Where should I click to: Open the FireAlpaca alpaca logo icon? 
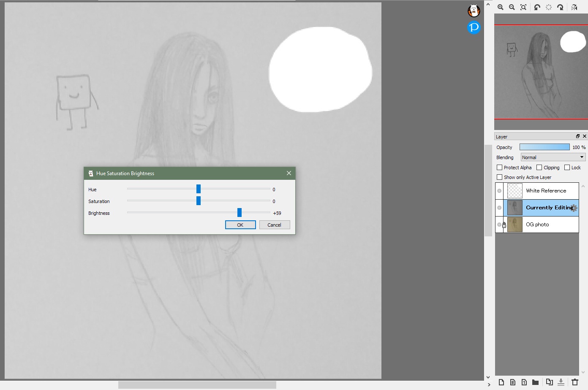click(x=474, y=10)
